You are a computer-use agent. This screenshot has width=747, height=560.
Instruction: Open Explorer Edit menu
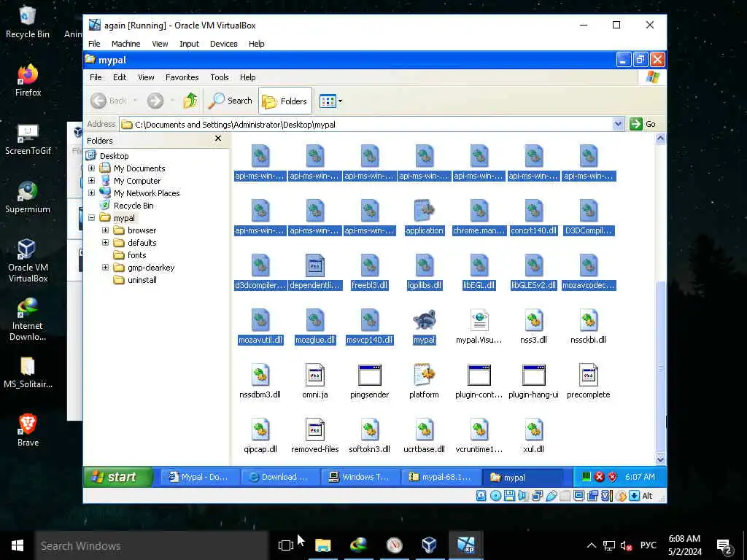pos(120,77)
